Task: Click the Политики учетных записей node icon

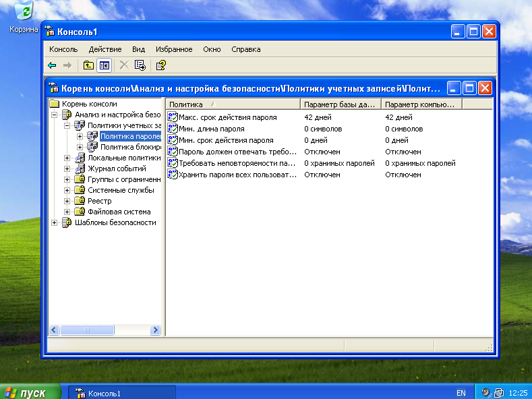Action: click(x=80, y=125)
